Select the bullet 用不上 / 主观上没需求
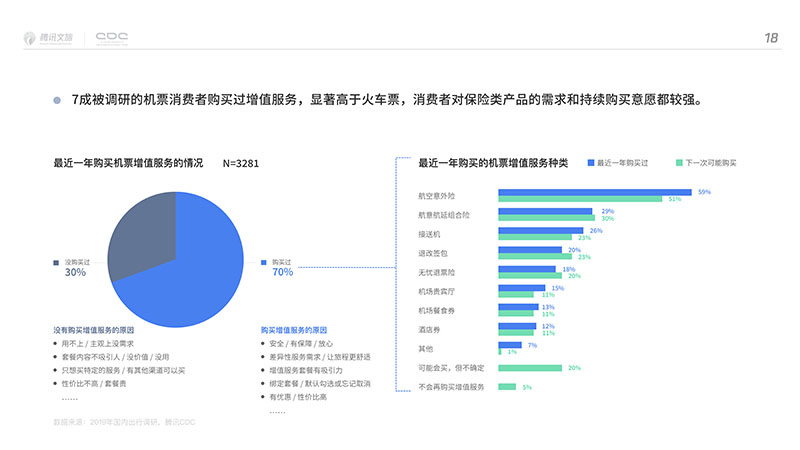The image size is (800, 450). pyautogui.click(x=97, y=344)
